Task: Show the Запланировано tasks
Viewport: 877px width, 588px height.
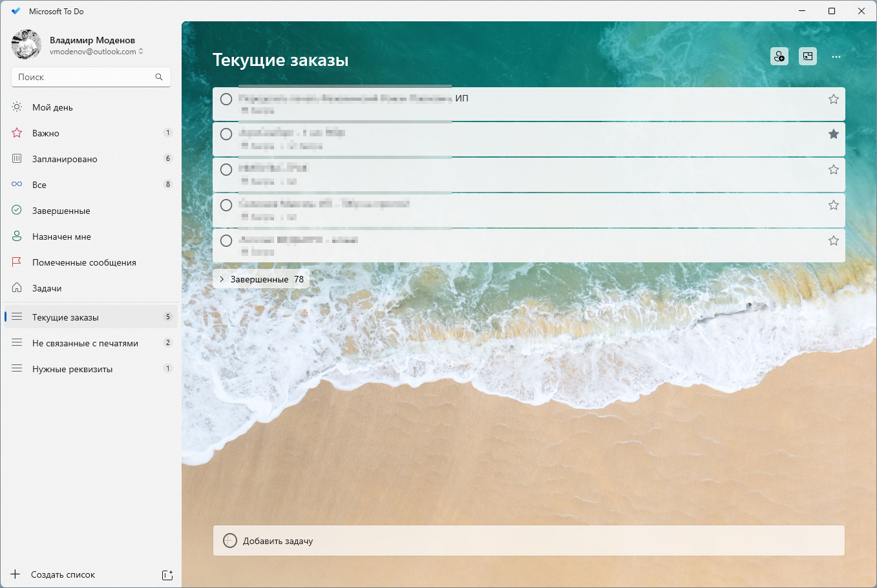Action: tap(90, 159)
